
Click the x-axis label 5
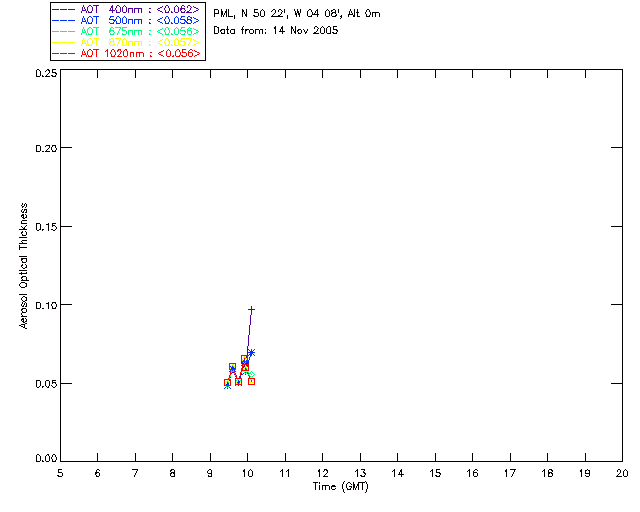pyautogui.click(x=60, y=474)
